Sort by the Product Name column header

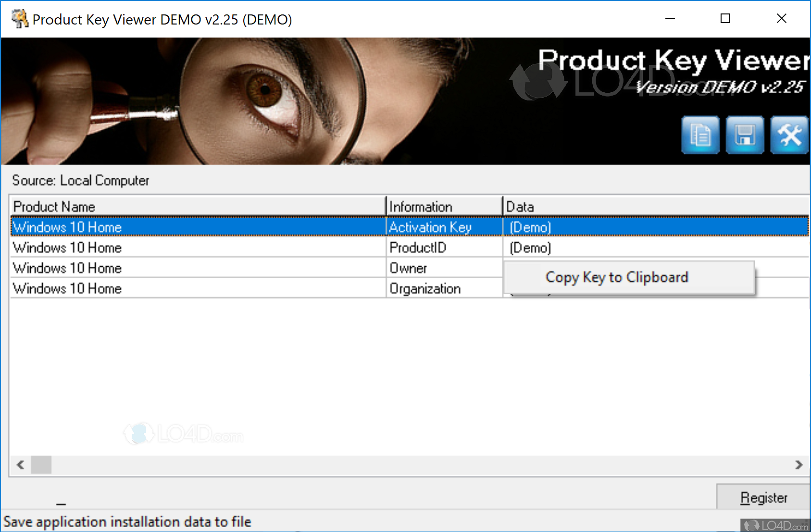[x=198, y=207]
